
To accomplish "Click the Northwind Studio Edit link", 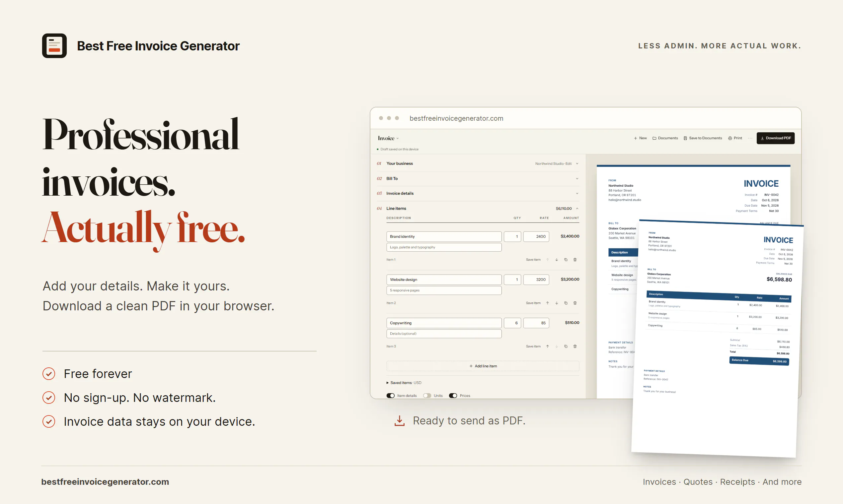I will [553, 164].
